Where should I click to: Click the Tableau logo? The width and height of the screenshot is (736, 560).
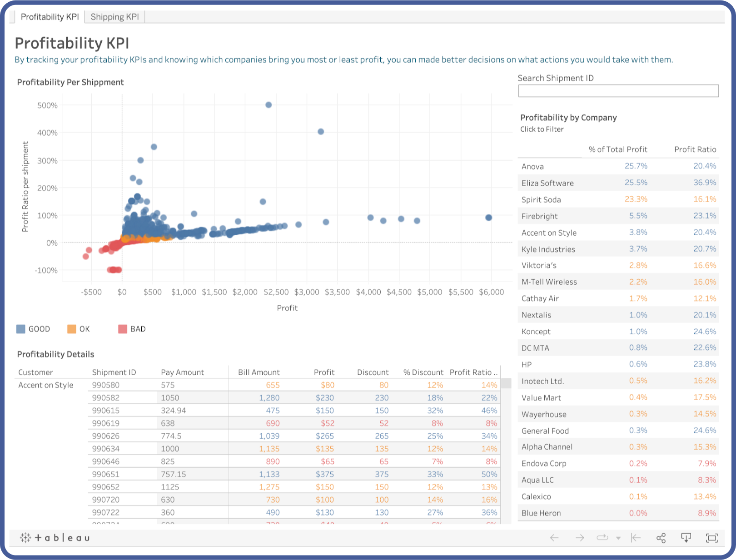pos(53,538)
